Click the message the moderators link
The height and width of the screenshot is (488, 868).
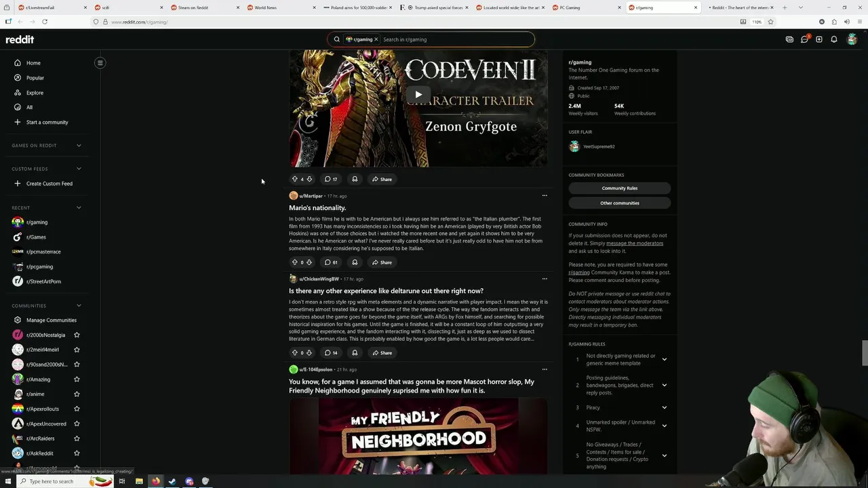[635, 243]
